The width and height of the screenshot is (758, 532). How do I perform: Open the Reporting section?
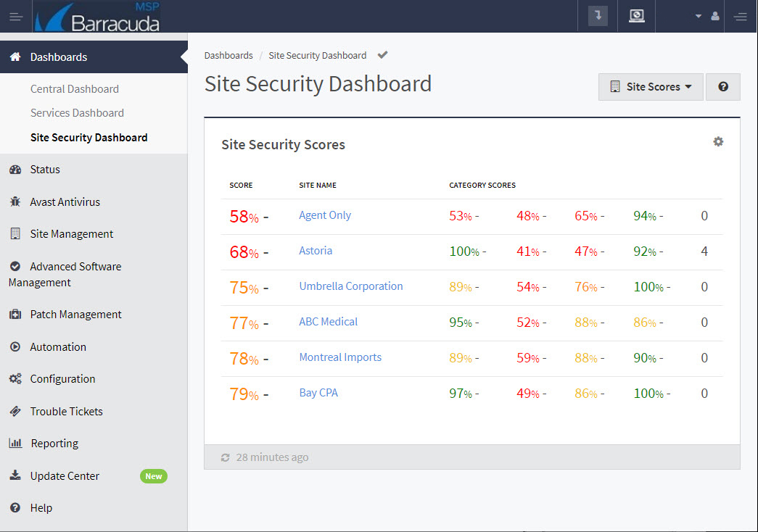pyautogui.click(x=54, y=444)
